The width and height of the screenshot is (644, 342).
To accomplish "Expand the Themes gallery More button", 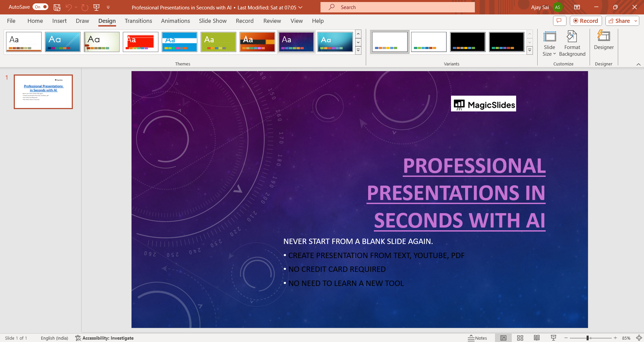I will click(358, 50).
